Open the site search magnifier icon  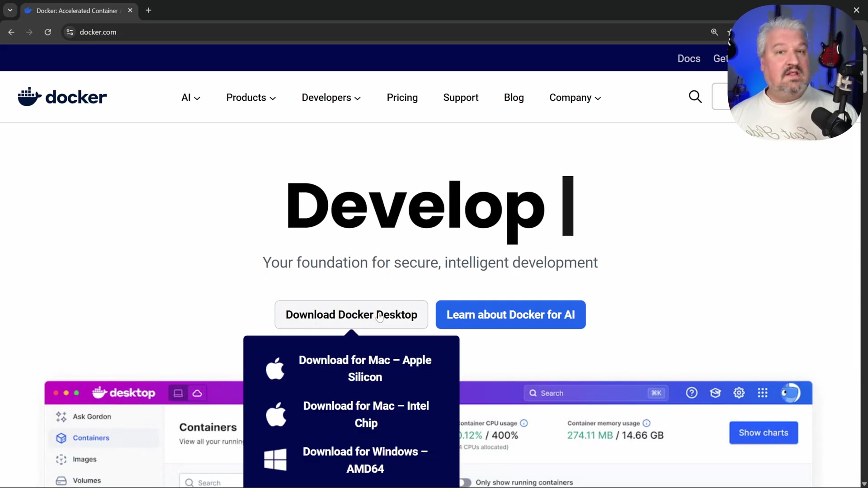coord(695,97)
